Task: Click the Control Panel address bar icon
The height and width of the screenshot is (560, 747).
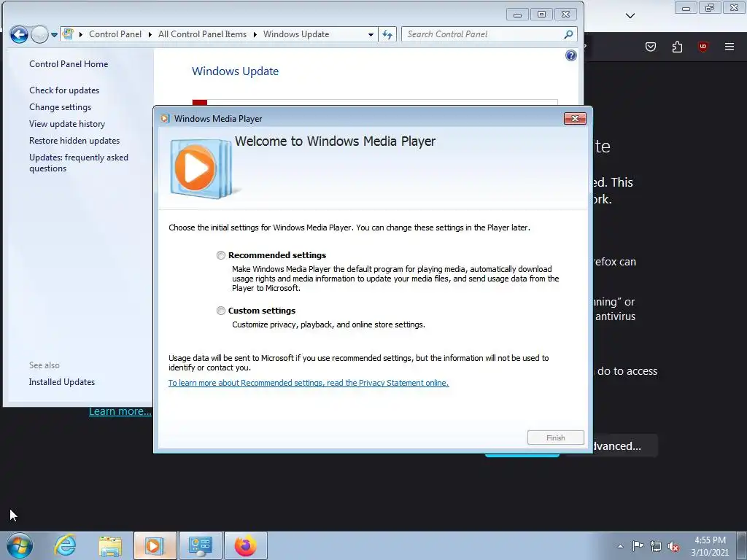Action: pyautogui.click(x=68, y=34)
